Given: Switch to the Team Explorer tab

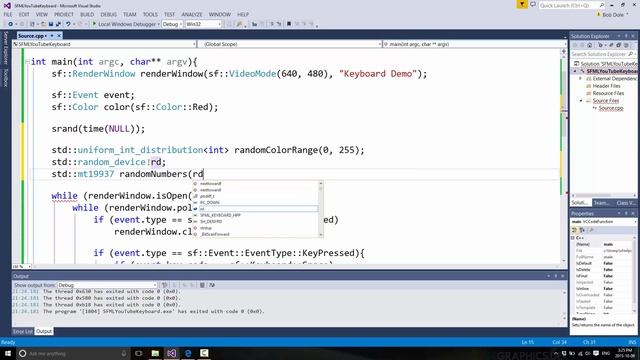Looking at the screenshot, I should coord(601,203).
